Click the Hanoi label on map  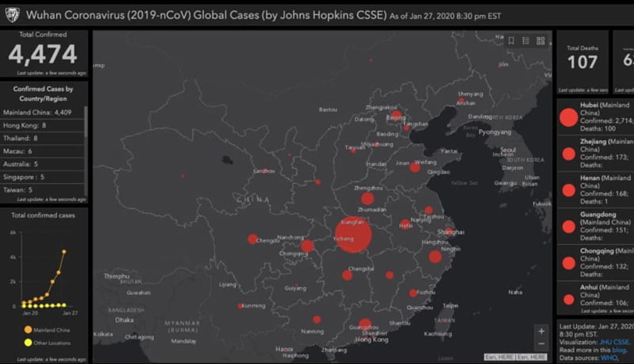click(284, 349)
